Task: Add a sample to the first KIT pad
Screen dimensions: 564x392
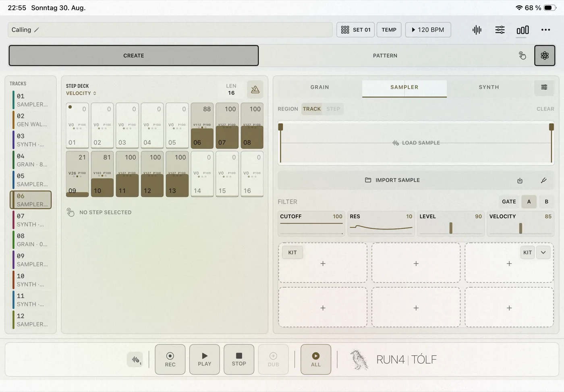Action: click(x=323, y=263)
